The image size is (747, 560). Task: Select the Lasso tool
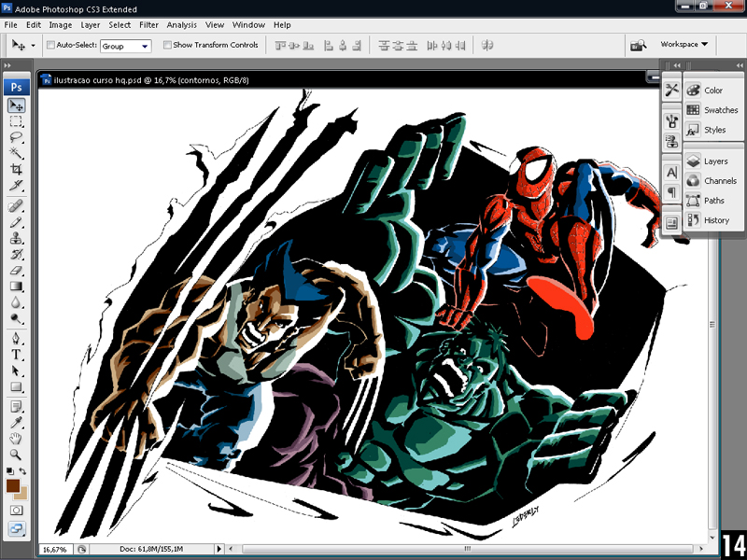17,136
